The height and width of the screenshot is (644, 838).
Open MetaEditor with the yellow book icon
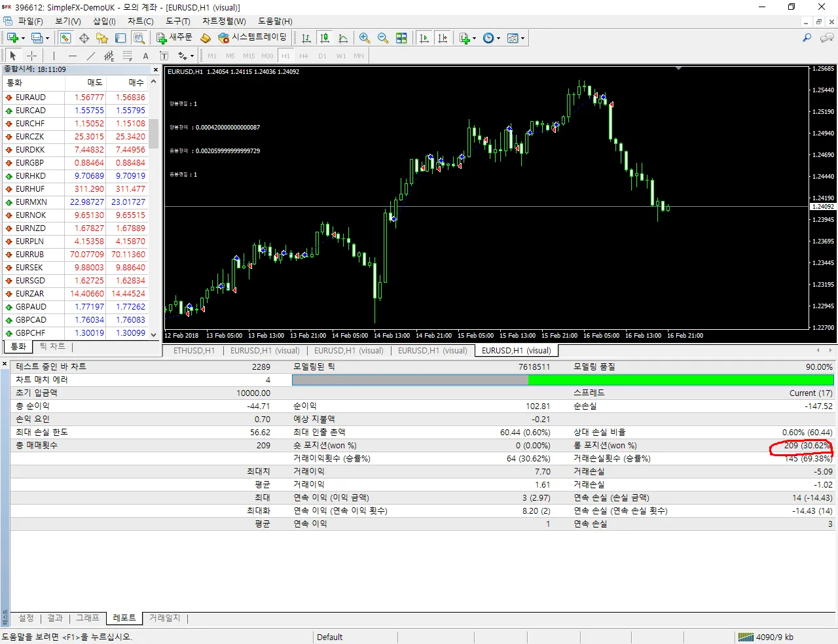(x=206, y=38)
